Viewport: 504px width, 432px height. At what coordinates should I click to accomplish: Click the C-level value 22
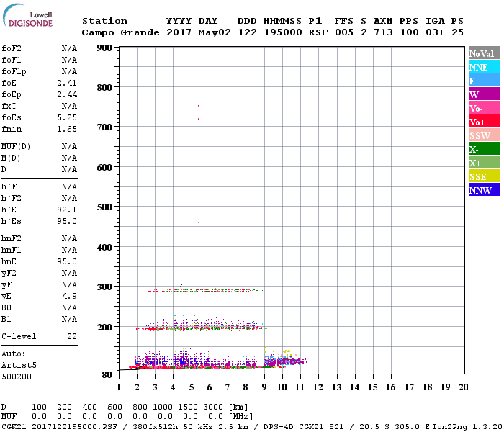[71, 336]
